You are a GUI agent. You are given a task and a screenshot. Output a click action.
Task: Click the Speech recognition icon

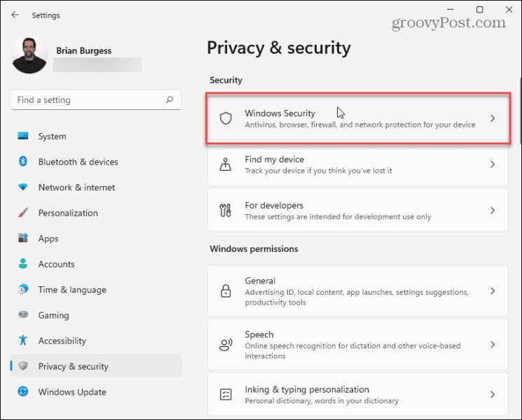[226, 344]
